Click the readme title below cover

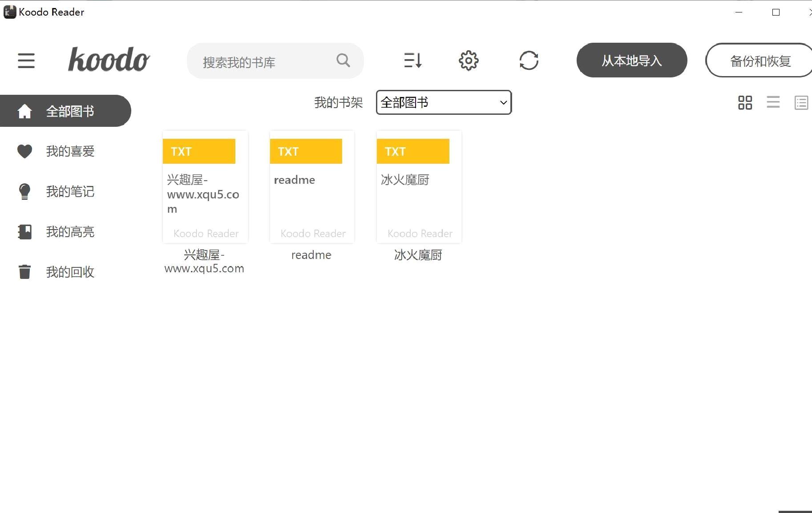311,255
